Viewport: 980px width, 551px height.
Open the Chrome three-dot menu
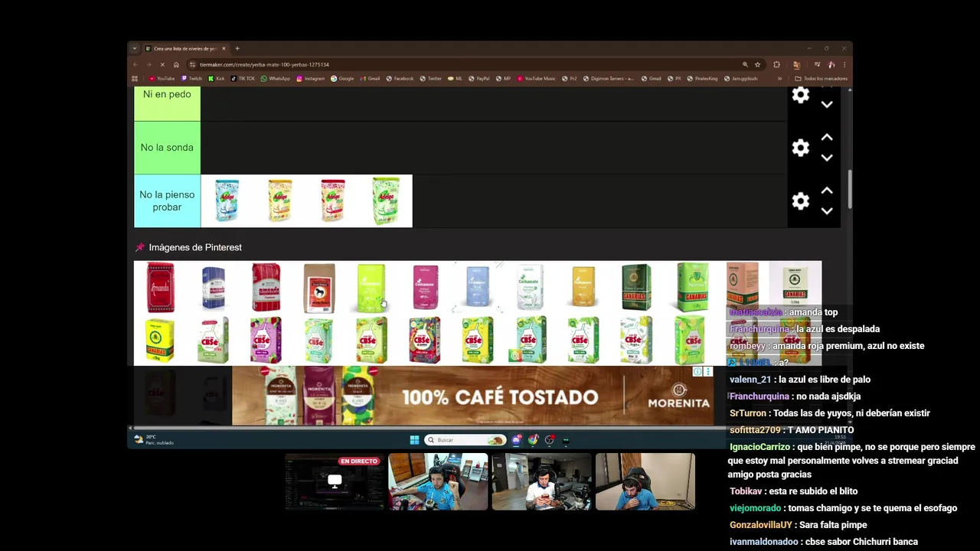(844, 64)
